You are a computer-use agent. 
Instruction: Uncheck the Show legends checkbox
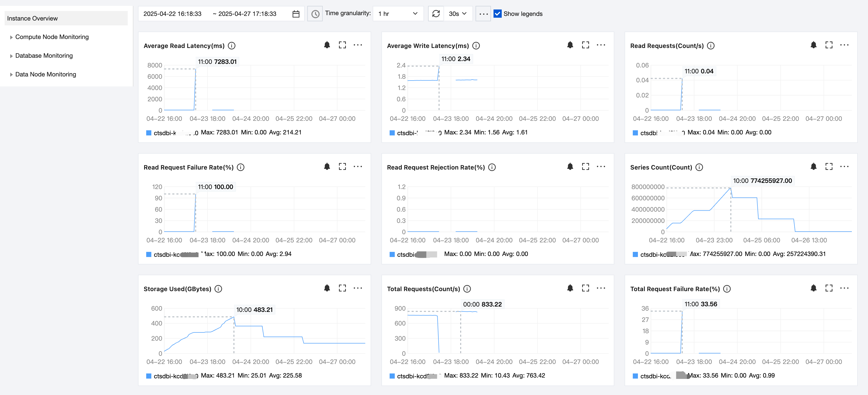[497, 14]
